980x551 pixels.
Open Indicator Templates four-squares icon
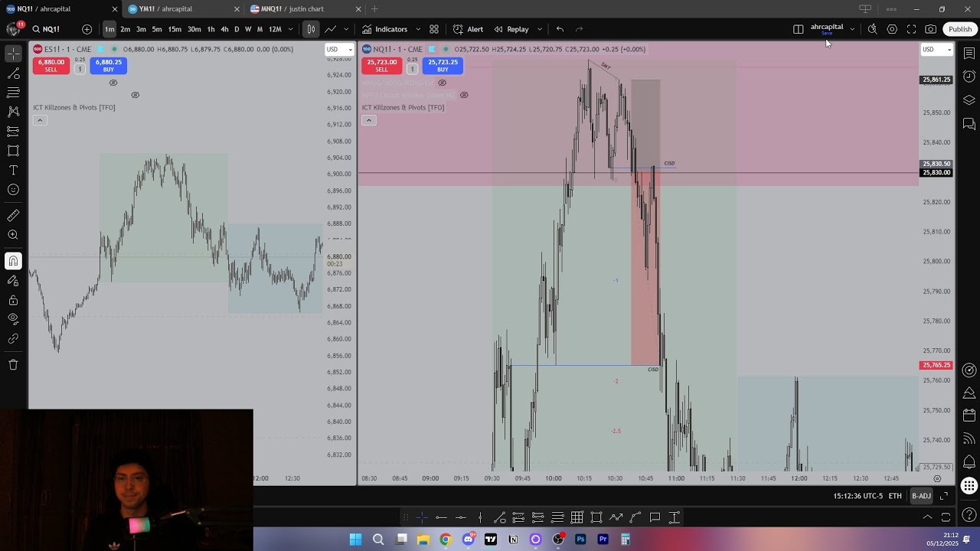tap(434, 29)
